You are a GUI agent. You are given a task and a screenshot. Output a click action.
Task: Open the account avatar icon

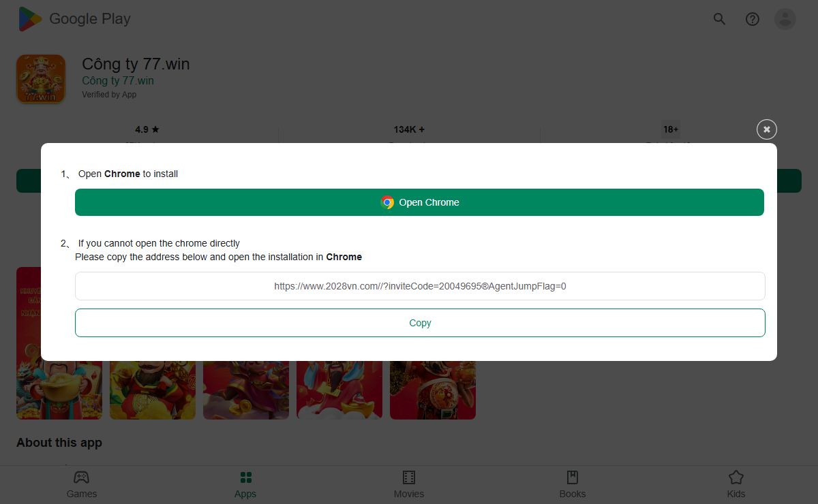(785, 19)
